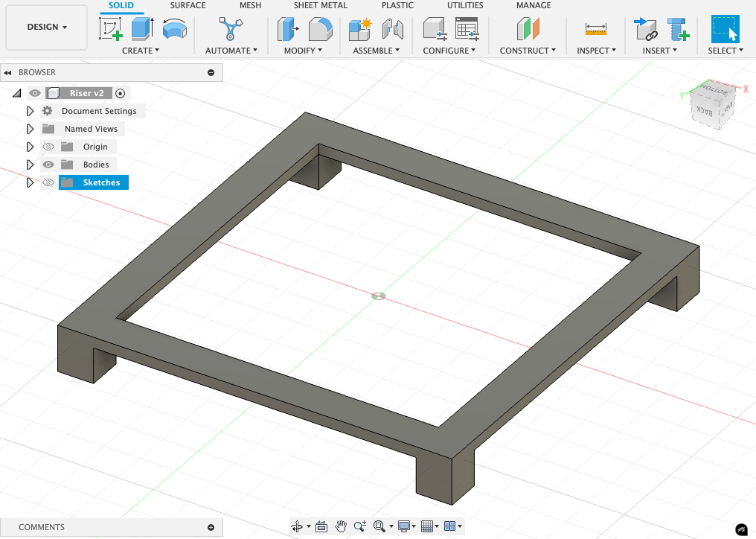Click the Insert Fastener bolt icon

tap(678, 28)
